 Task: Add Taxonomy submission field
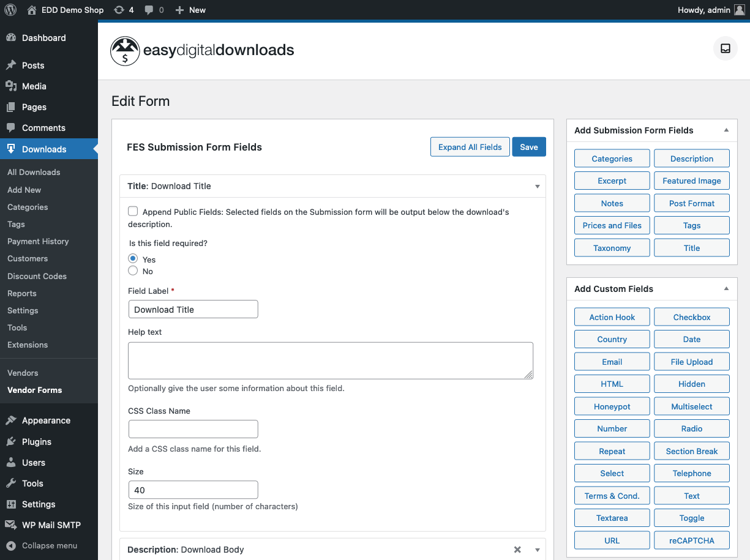click(x=612, y=248)
